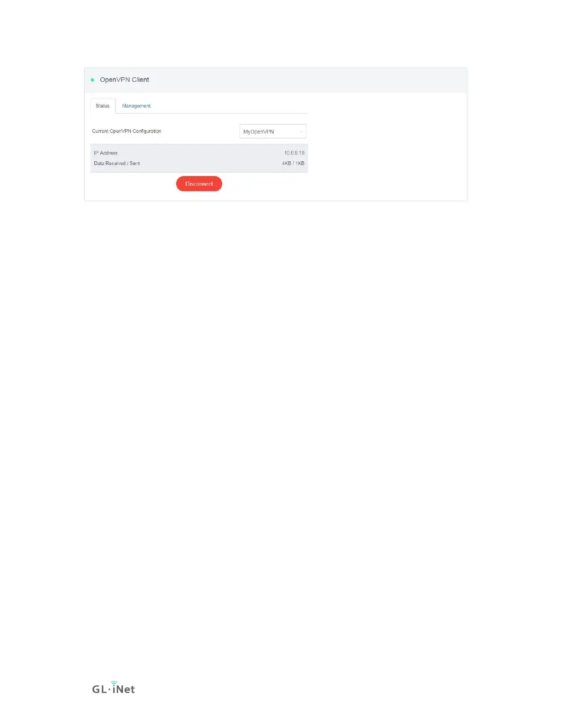This screenshot has height=728, width=563.
Task: Click the red Disconnect button
Action: tap(199, 184)
